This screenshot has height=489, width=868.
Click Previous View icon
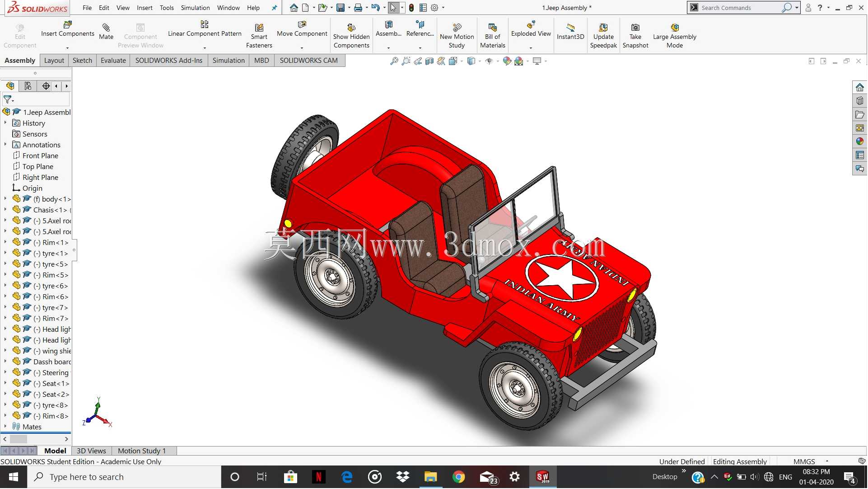pos(418,61)
